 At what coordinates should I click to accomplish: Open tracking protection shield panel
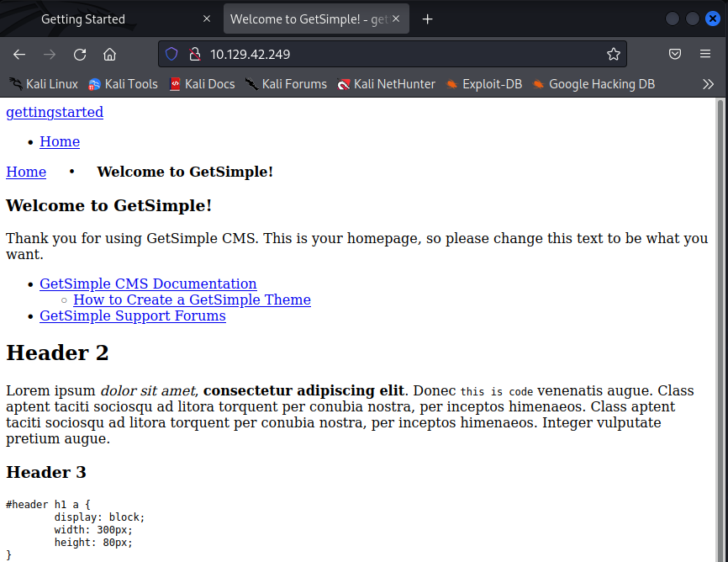[171, 54]
